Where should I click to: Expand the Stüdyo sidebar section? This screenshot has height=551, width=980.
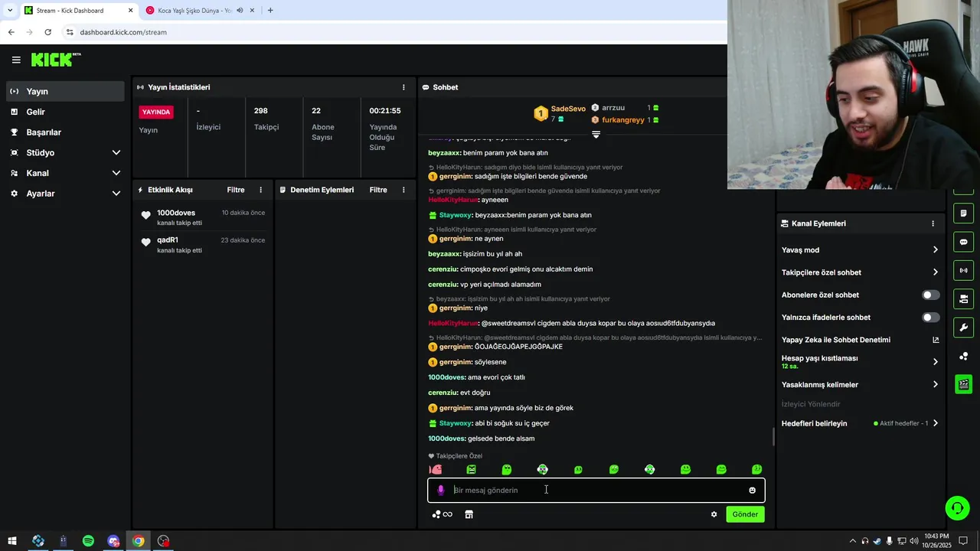tap(65, 153)
